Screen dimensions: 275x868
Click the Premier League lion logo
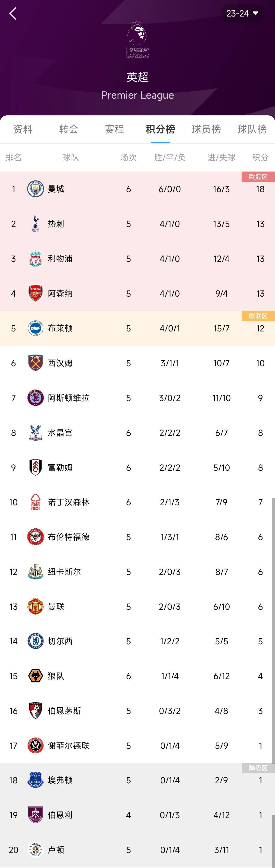[x=138, y=39]
